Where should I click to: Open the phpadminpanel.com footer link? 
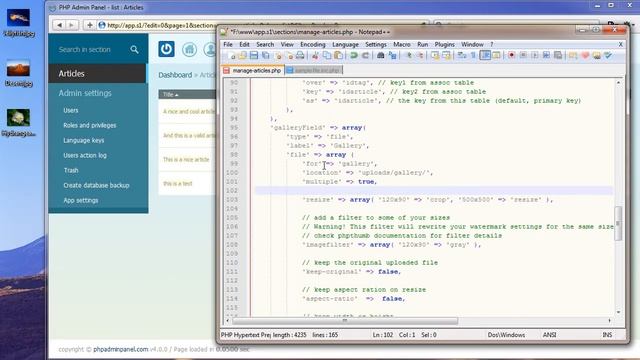[120, 349]
